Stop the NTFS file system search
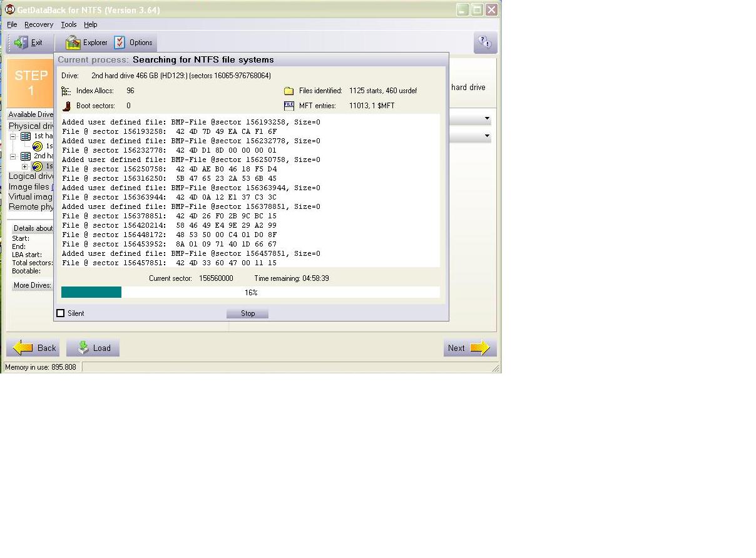756x558 pixels. (x=248, y=313)
